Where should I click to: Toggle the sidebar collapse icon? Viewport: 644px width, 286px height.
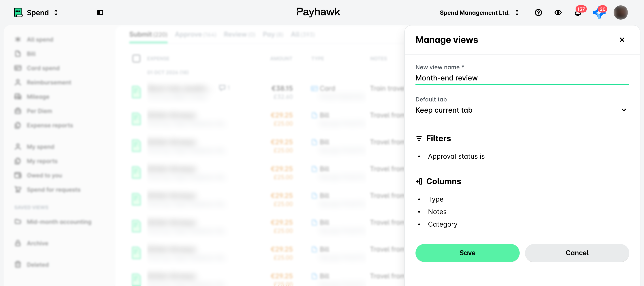[100, 13]
